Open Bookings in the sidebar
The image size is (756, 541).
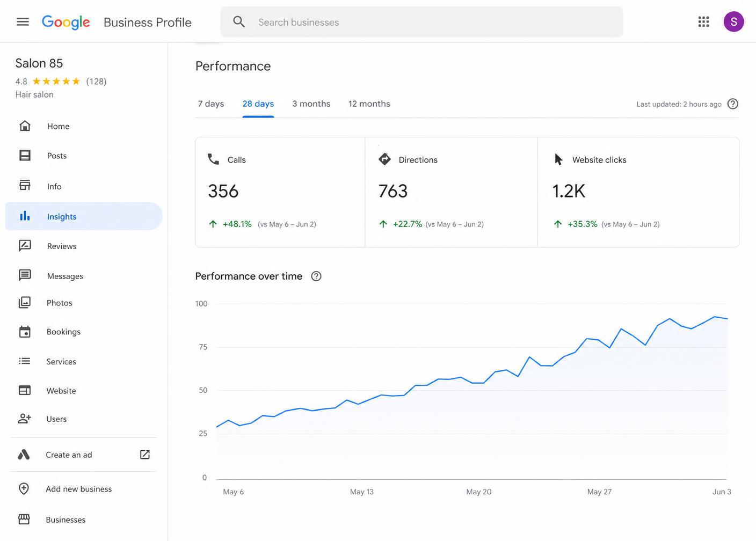point(84,332)
